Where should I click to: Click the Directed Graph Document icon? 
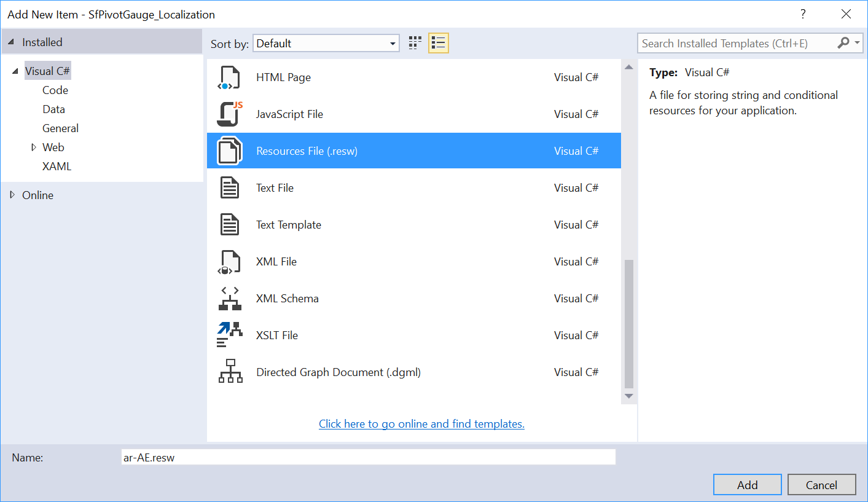(x=230, y=372)
